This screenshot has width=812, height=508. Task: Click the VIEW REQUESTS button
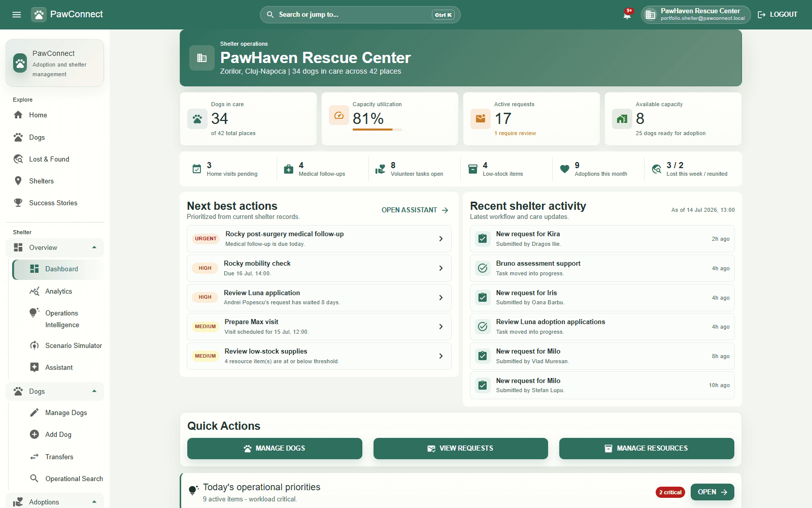click(x=461, y=449)
